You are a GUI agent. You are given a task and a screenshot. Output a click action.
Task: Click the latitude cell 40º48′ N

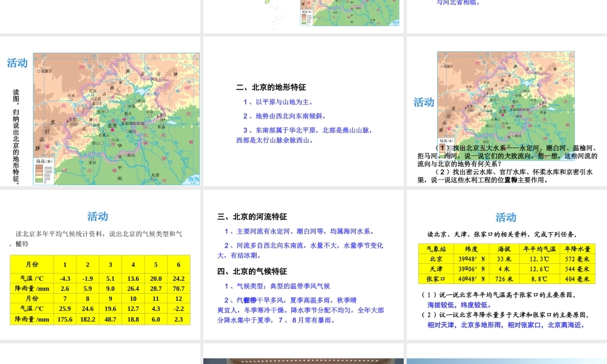471,279
